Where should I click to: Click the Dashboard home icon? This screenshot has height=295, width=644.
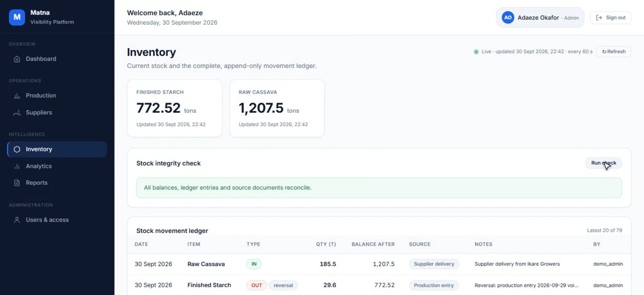click(17, 59)
